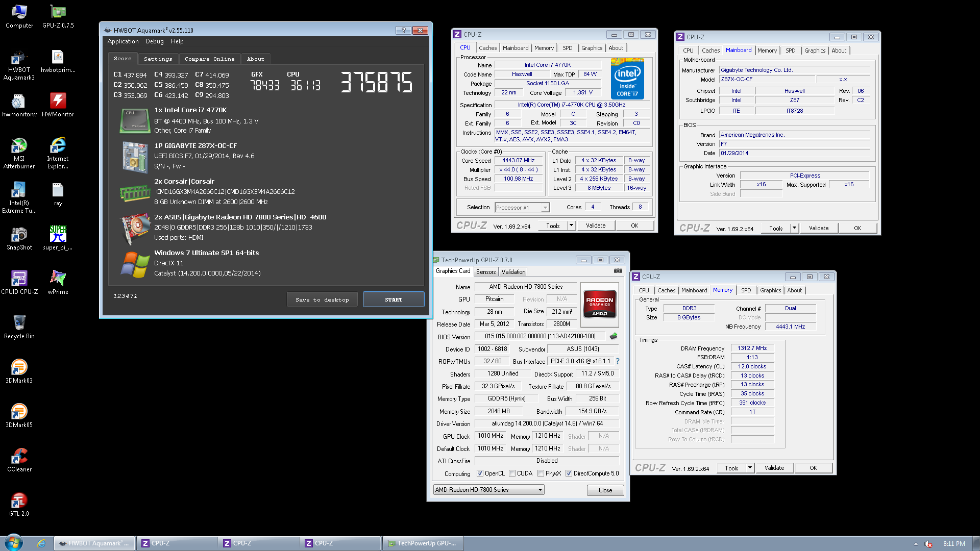This screenshot has height=551, width=980.
Task: Open the Intel Extreme Tuning desktop icon
Action: (19, 198)
